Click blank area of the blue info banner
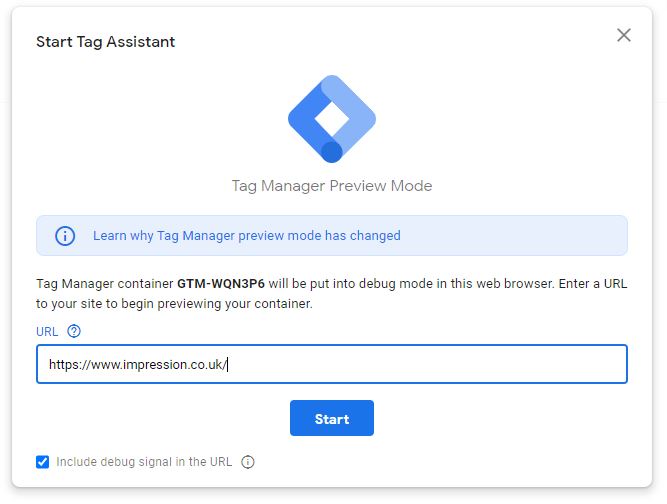667x504 pixels. pos(510,236)
